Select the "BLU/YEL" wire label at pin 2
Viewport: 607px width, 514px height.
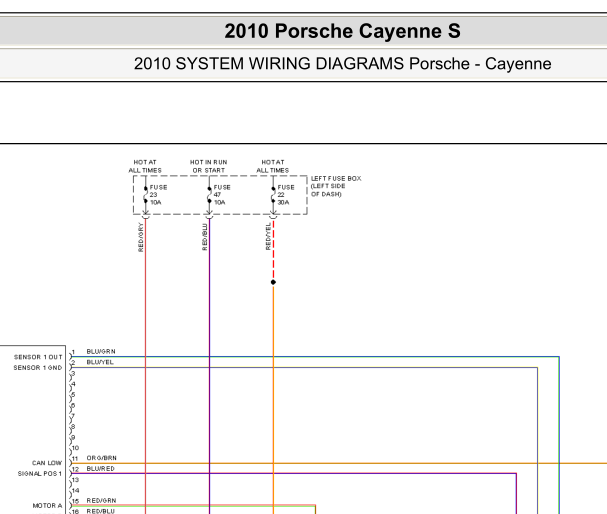[x=100, y=362]
